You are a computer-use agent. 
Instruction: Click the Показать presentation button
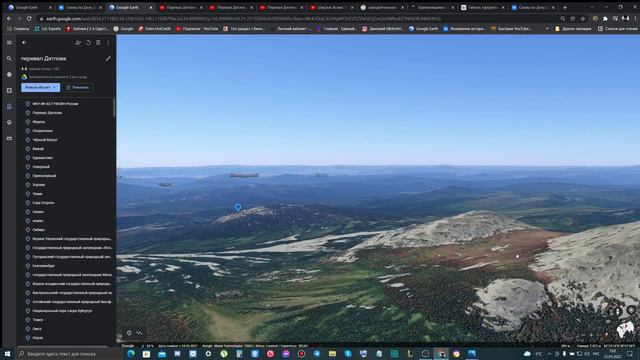pos(78,87)
